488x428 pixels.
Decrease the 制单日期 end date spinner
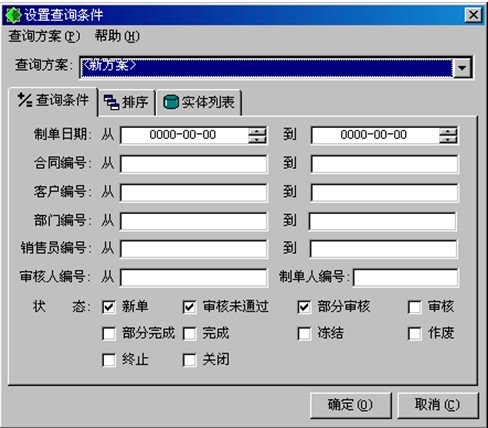pyautogui.click(x=448, y=139)
